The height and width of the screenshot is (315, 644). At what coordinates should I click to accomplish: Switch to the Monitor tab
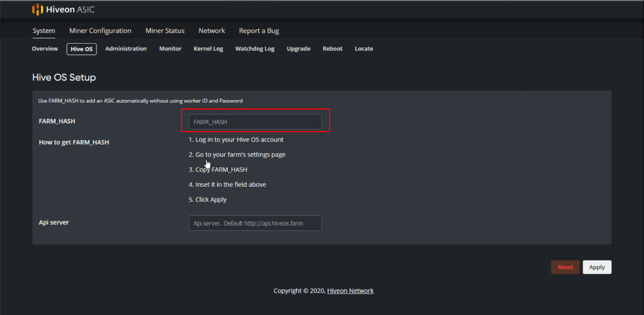pyautogui.click(x=170, y=49)
